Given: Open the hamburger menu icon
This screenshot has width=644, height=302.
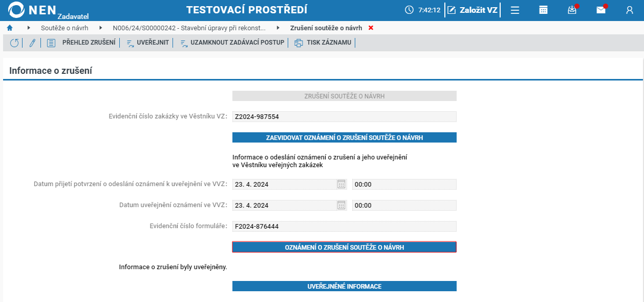Looking at the screenshot, I should click(x=515, y=10).
